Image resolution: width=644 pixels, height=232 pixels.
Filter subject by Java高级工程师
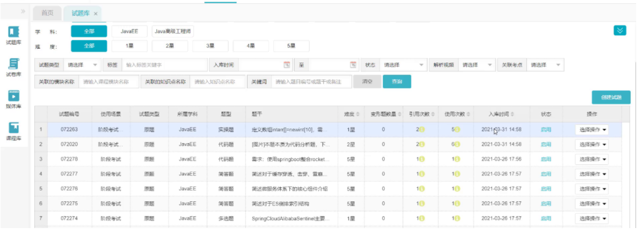click(x=172, y=31)
